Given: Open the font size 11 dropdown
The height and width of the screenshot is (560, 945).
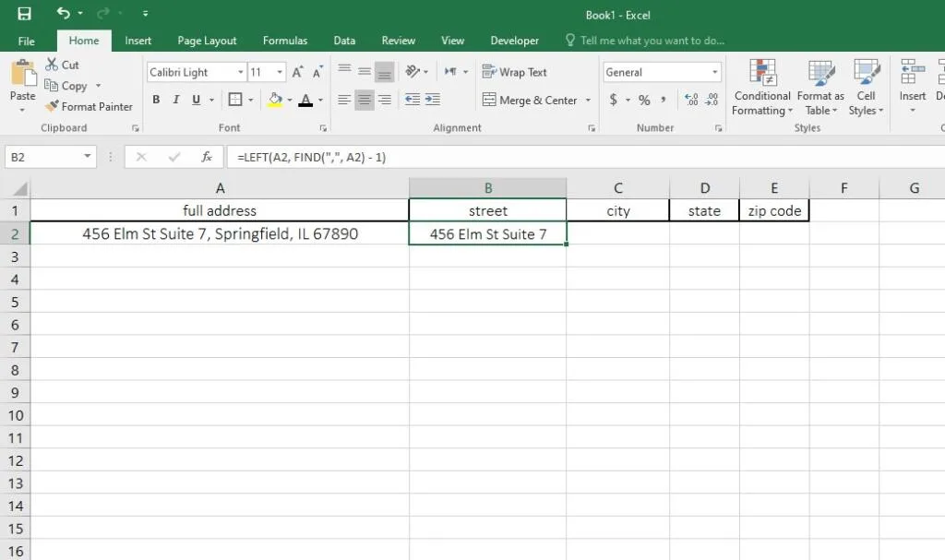Looking at the screenshot, I should pyautogui.click(x=280, y=72).
